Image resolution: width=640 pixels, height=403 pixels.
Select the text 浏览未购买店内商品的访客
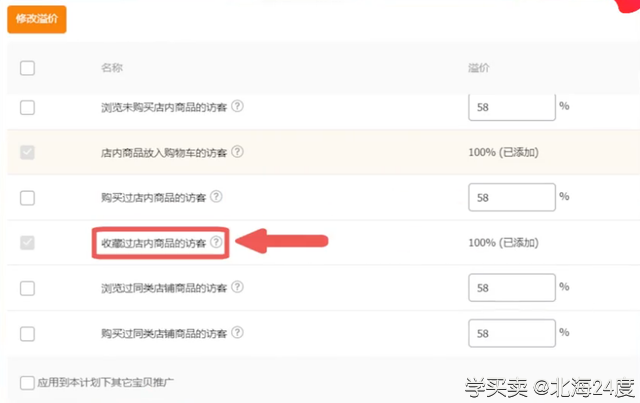[x=164, y=108]
